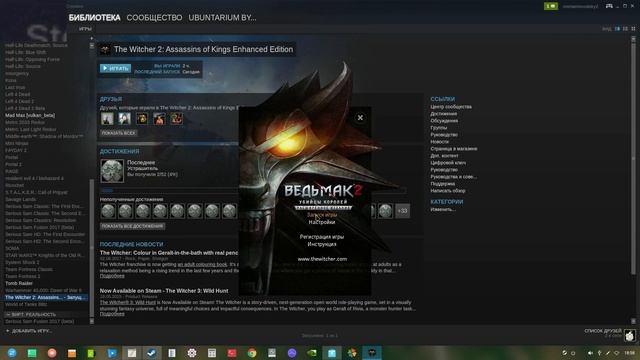The height and width of the screenshot is (360, 640).
Task: Open the first friend avatar
Action: (107, 119)
